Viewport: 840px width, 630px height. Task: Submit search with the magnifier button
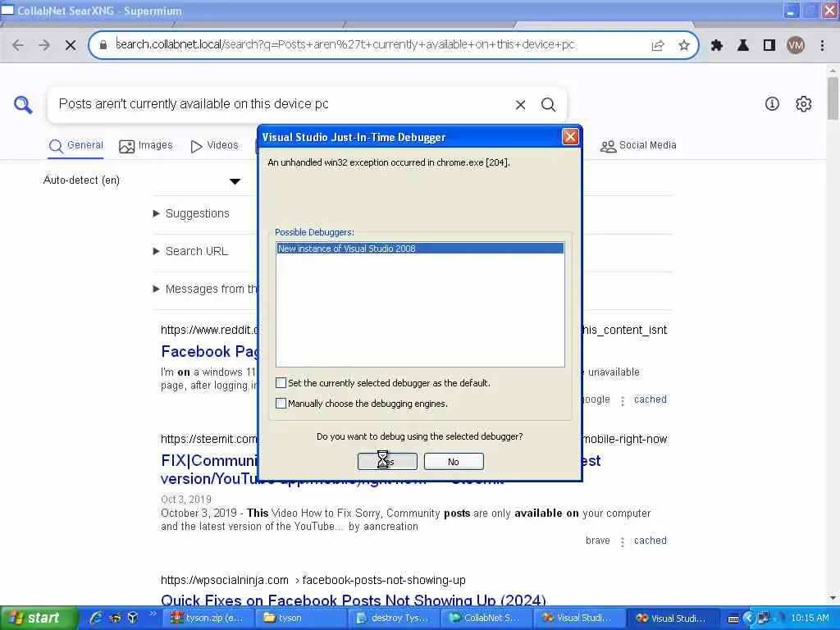pyautogui.click(x=548, y=104)
